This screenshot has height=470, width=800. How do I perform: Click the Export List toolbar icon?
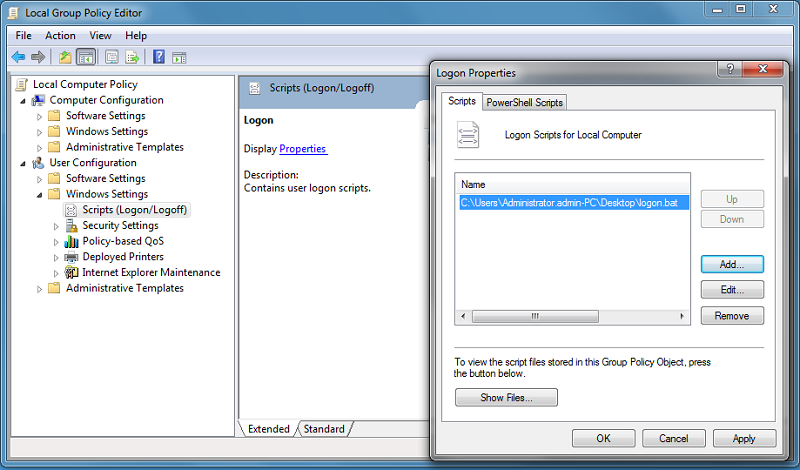tap(130, 57)
